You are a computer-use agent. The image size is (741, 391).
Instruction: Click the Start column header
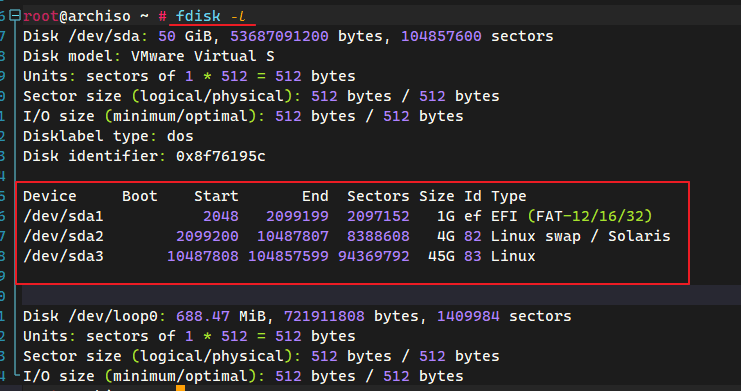(x=216, y=196)
